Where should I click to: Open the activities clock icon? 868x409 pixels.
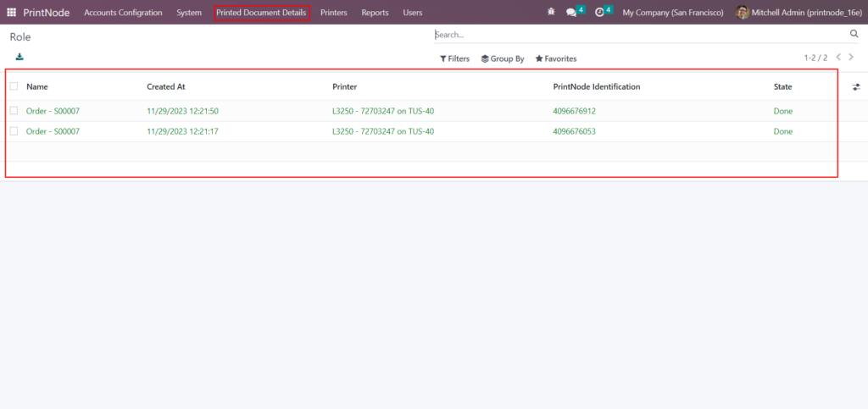pos(599,12)
